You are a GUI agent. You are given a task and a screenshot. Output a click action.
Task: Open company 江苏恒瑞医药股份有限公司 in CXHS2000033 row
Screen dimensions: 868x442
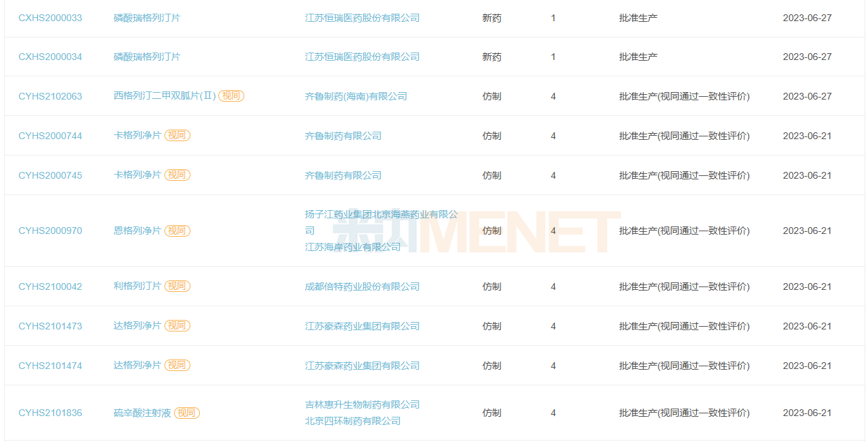tap(362, 18)
